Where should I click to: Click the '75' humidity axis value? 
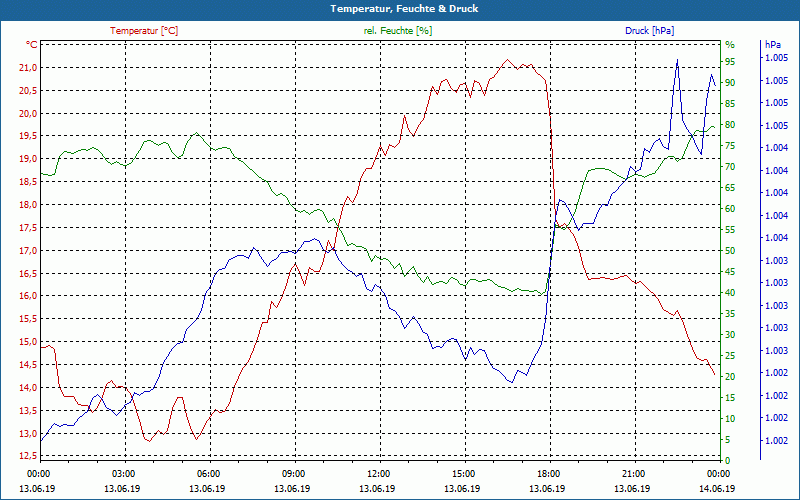click(x=730, y=146)
